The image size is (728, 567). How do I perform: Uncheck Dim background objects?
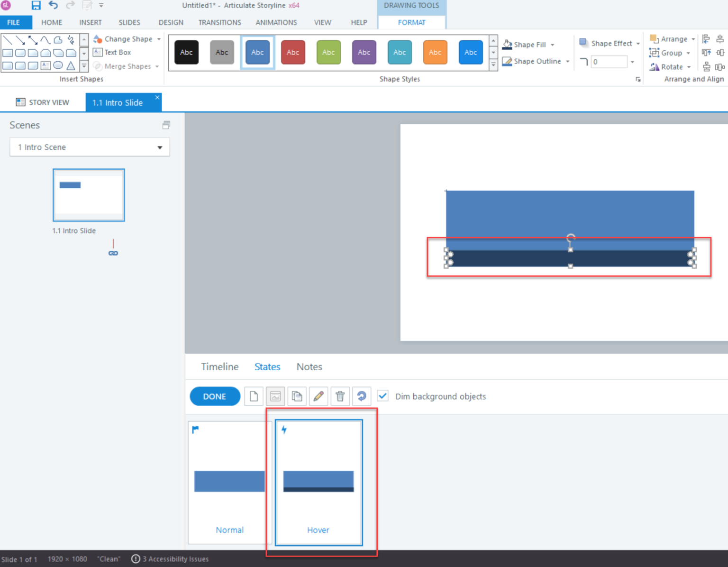pos(382,396)
